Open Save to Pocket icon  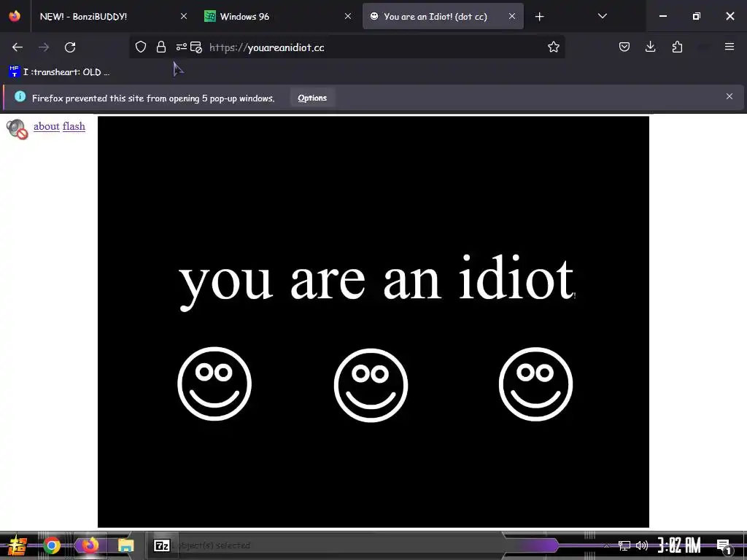pos(624,47)
